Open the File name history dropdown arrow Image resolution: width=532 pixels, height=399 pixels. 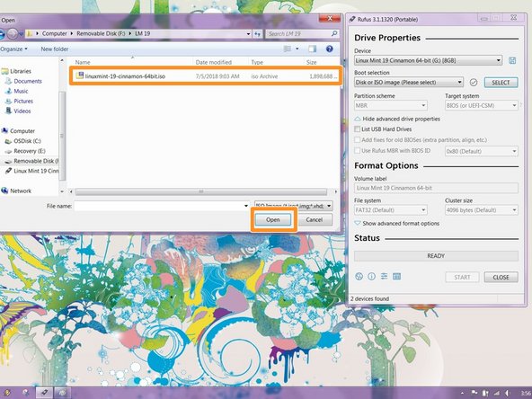pos(246,206)
